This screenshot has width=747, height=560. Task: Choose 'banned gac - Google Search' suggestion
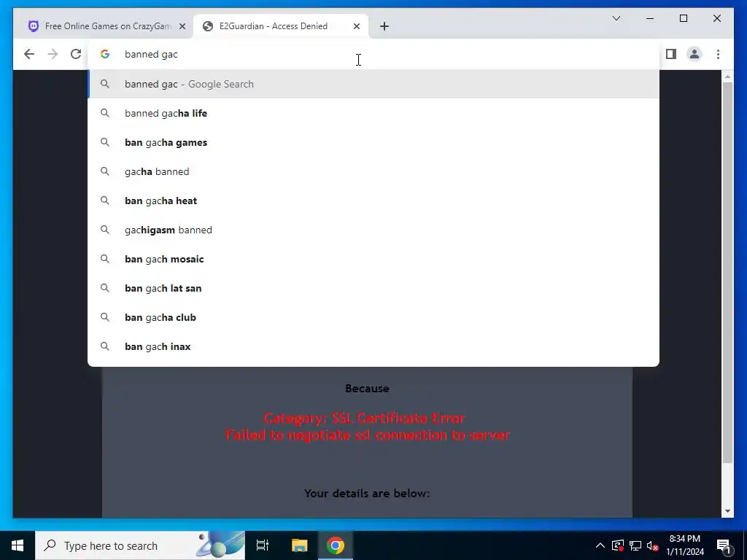[373, 84]
